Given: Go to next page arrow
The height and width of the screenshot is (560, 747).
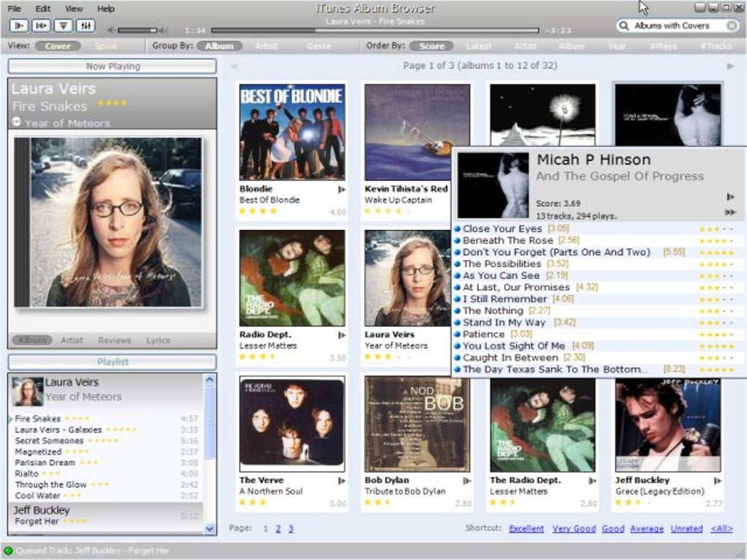Looking at the screenshot, I should point(730,66).
